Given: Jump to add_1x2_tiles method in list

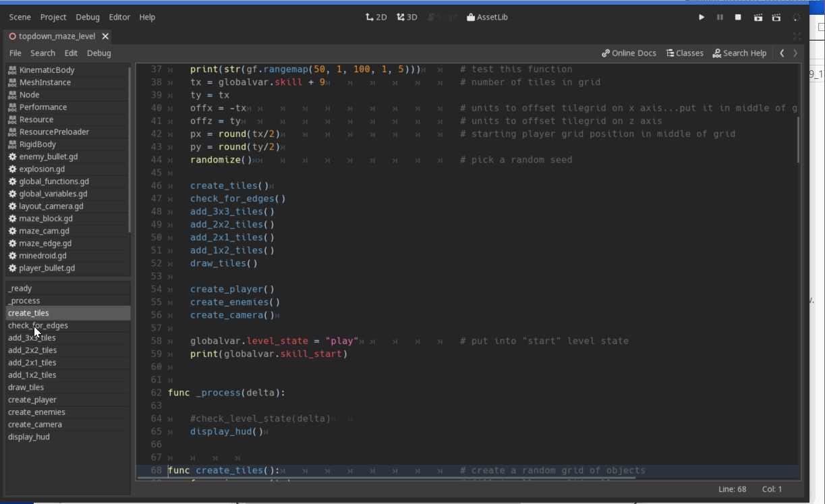Looking at the screenshot, I should 68,375.
